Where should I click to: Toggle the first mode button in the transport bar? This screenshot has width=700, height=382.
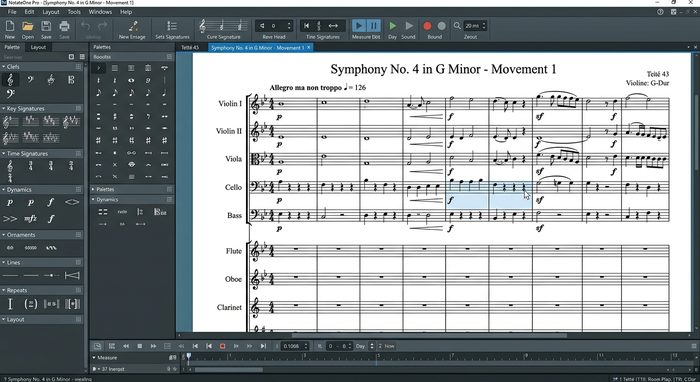[x=97, y=346]
